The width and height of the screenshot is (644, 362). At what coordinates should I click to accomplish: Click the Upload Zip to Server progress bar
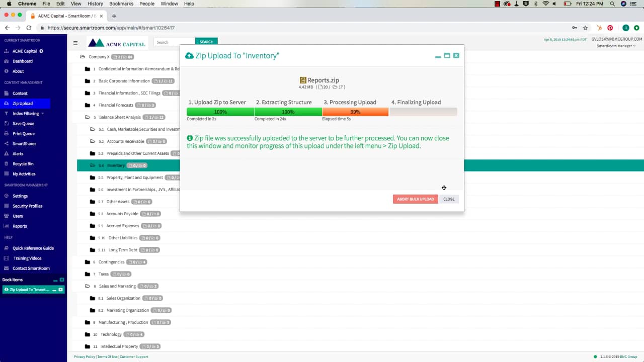click(220, 112)
